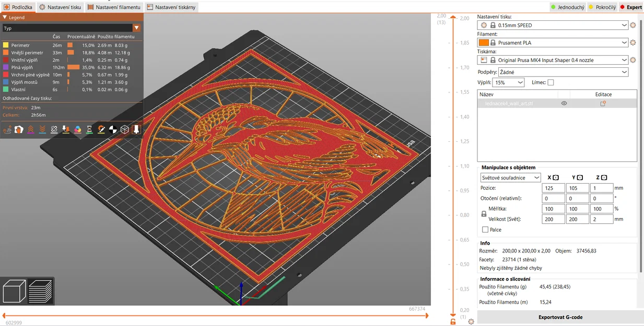644x326 pixels.
Task: Open print settings gear next to 0.15mm SPEED
Action: pyautogui.click(x=633, y=25)
